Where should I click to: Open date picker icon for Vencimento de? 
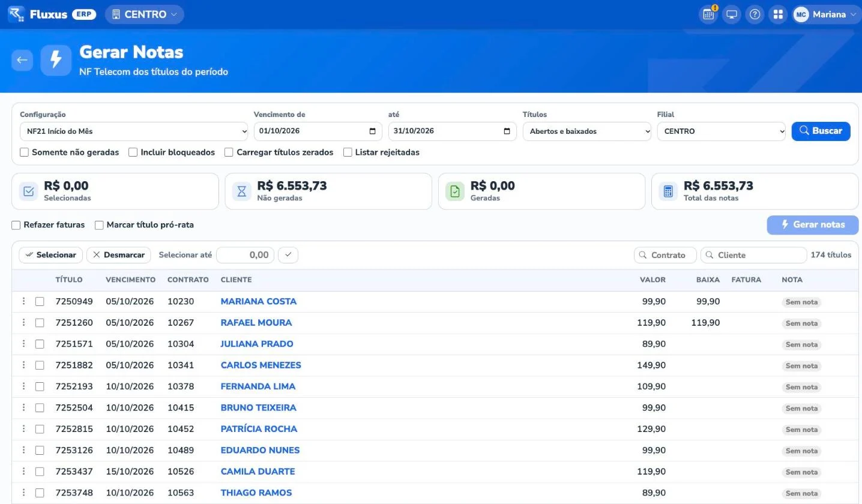click(372, 131)
